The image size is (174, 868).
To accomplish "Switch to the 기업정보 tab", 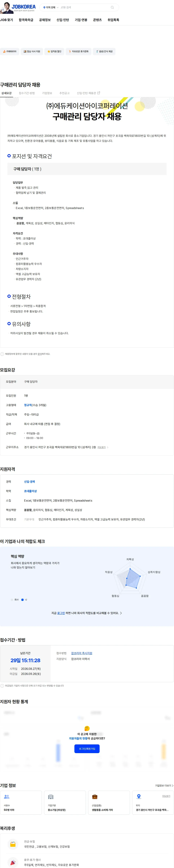I will click(x=47, y=93).
